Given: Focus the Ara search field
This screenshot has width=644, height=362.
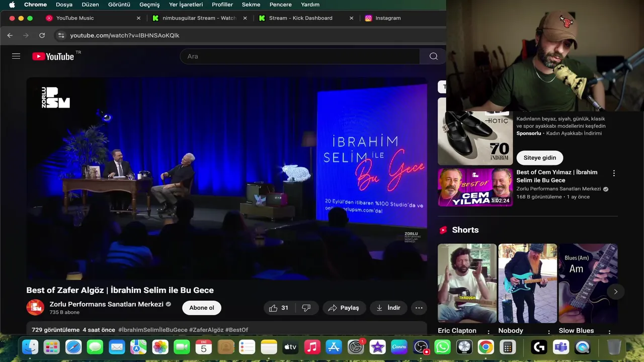Looking at the screenshot, I should [x=300, y=56].
